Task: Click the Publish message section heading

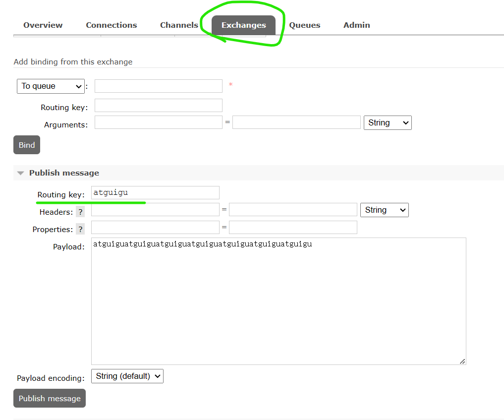Action: [x=64, y=173]
